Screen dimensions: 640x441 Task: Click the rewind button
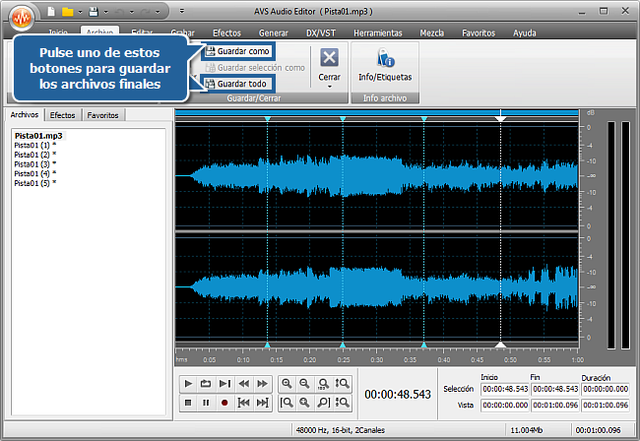click(244, 383)
